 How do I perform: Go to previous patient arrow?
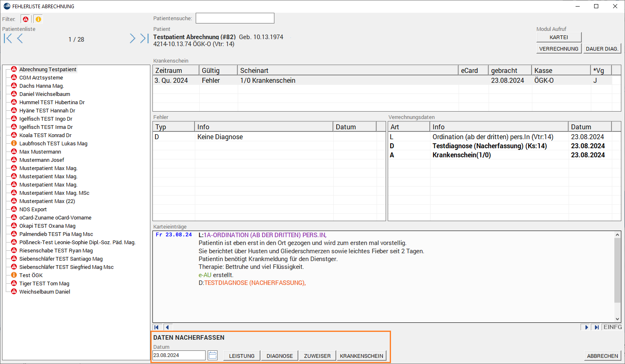coord(20,39)
